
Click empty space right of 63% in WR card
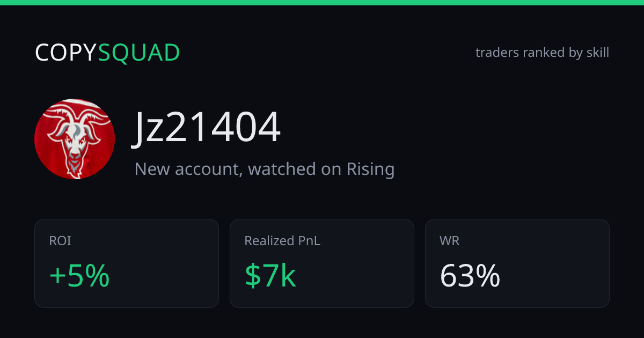point(555,276)
